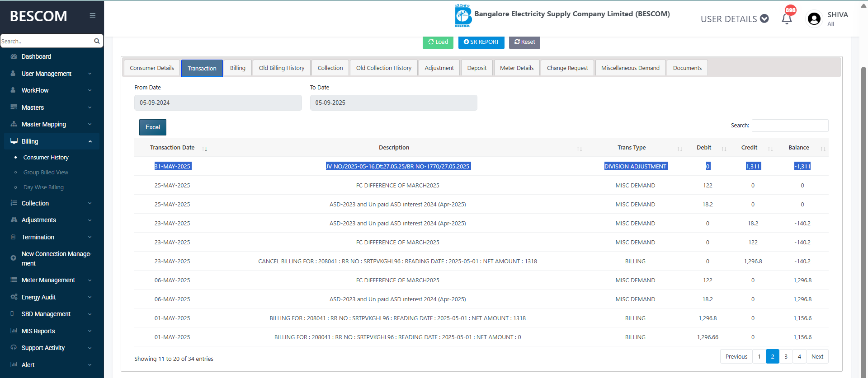Jump to page 3 of entries
The width and height of the screenshot is (868, 378).
786,357
